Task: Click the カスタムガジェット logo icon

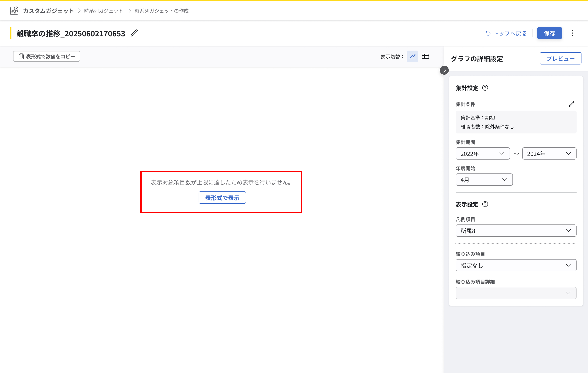Action: coord(14,11)
